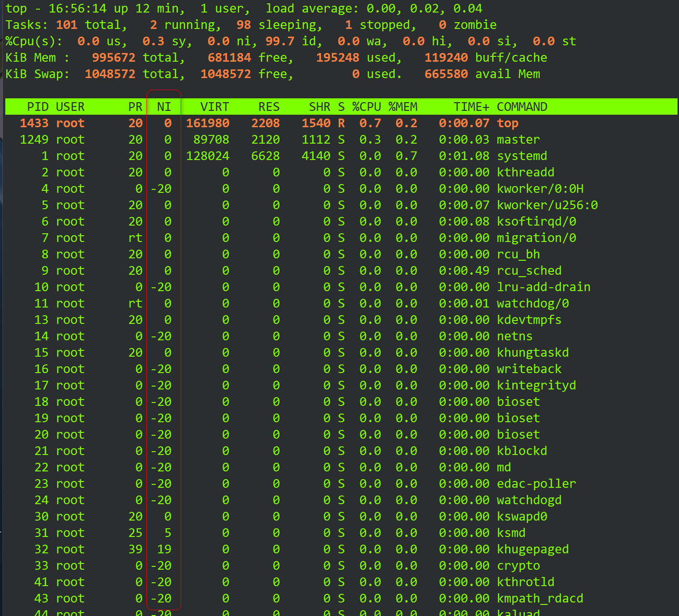Click the %MEM column header
The width and height of the screenshot is (679, 616).
403,107
